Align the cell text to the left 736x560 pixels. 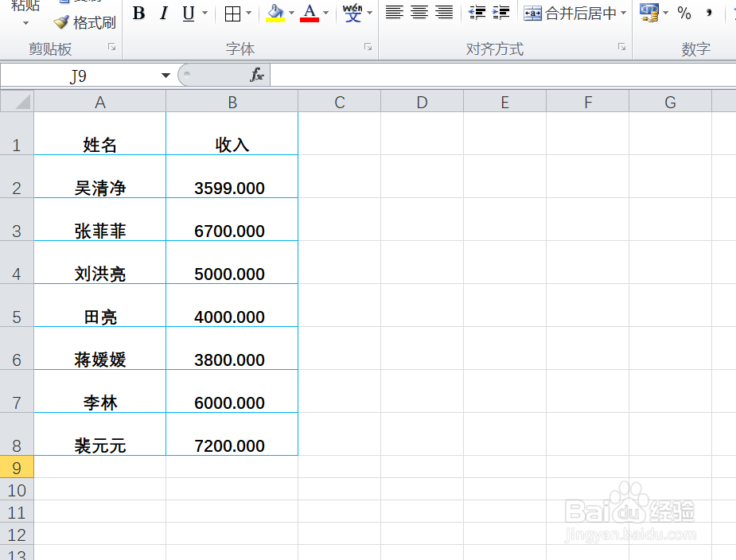395,12
